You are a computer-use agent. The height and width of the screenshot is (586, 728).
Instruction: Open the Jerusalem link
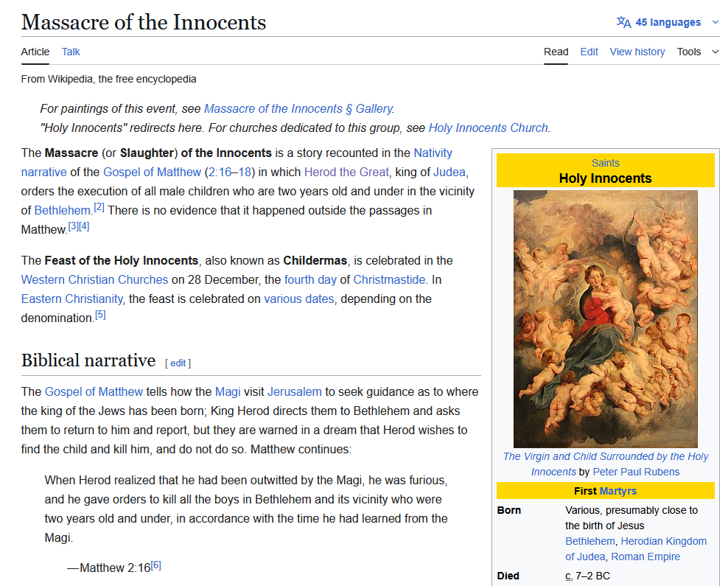(x=294, y=392)
